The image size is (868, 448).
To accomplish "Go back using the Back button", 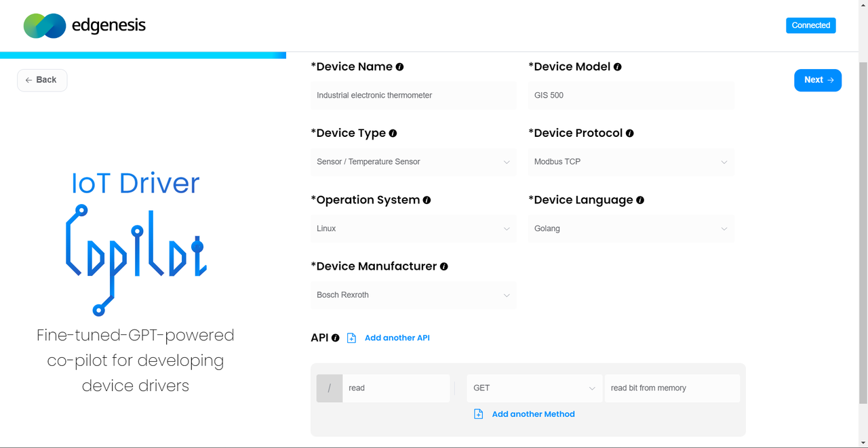I will tap(41, 80).
